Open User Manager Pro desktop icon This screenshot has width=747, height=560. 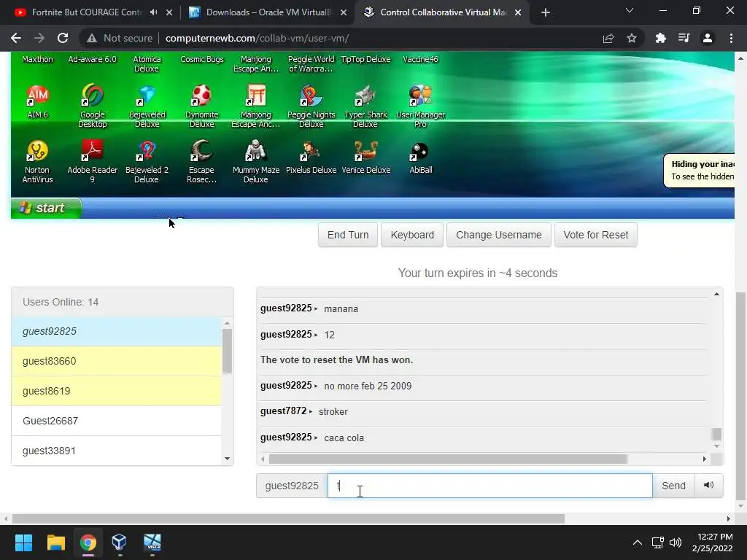coord(421,106)
